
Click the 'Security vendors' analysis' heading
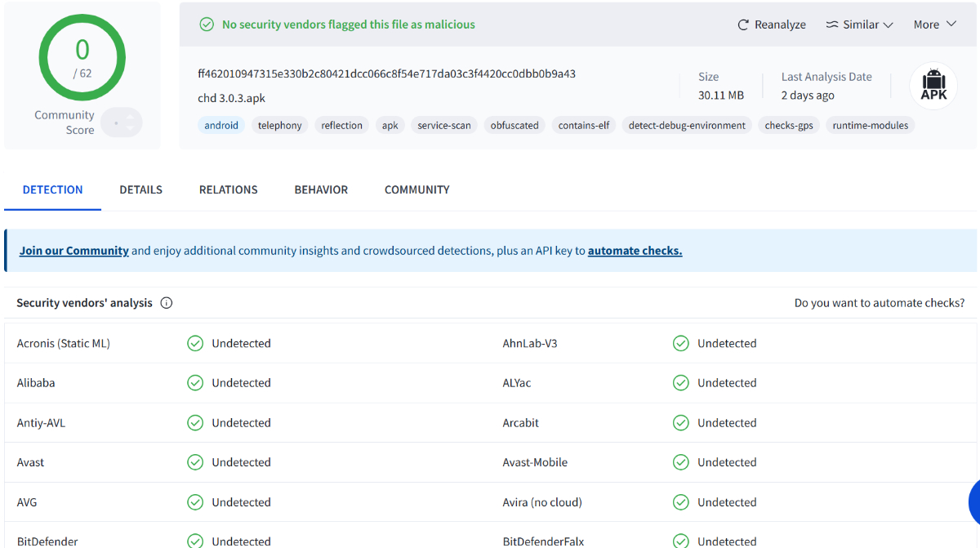click(x=84, y=303)
